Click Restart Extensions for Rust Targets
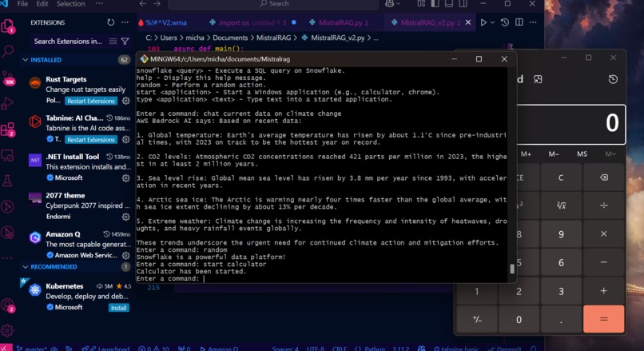The height and width of the screenshot is (351, 644). click(91, 101)
